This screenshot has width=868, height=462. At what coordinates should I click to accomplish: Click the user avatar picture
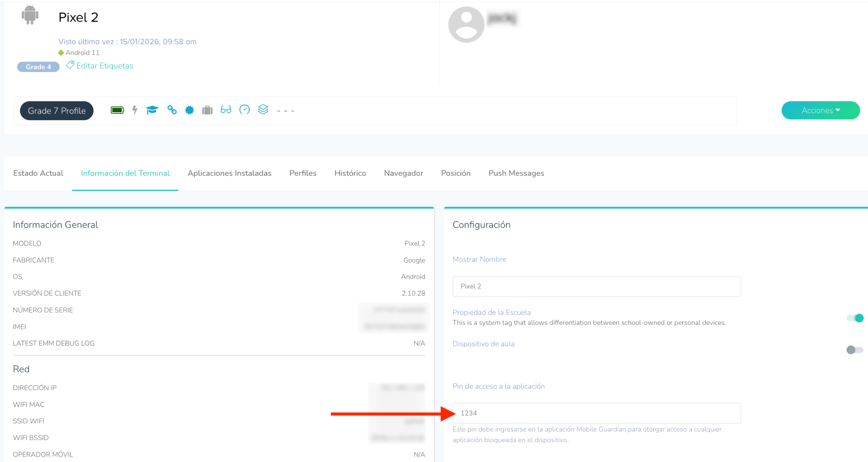coord(466,25)
